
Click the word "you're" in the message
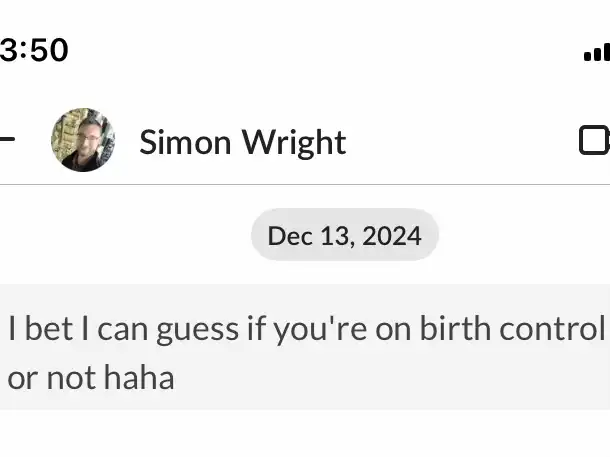coord(320,330)
